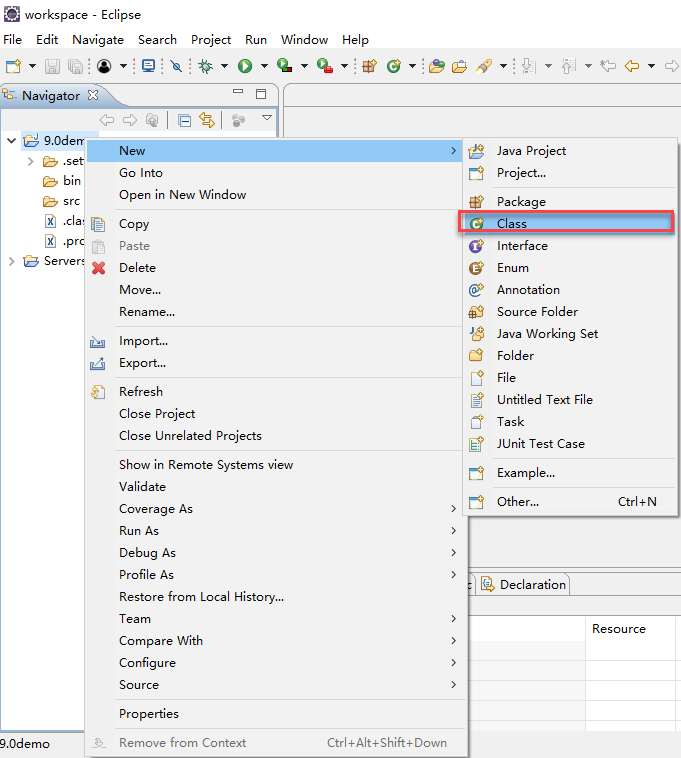Click the Open Type icon in toolbar
This screenshot has height=758, width=681.
[x=437, y=66]
